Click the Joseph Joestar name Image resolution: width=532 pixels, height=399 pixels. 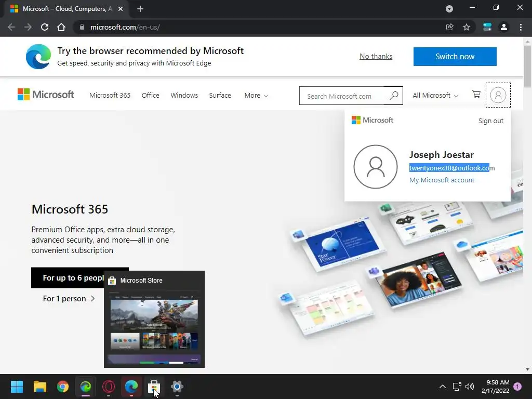(442, 155)
